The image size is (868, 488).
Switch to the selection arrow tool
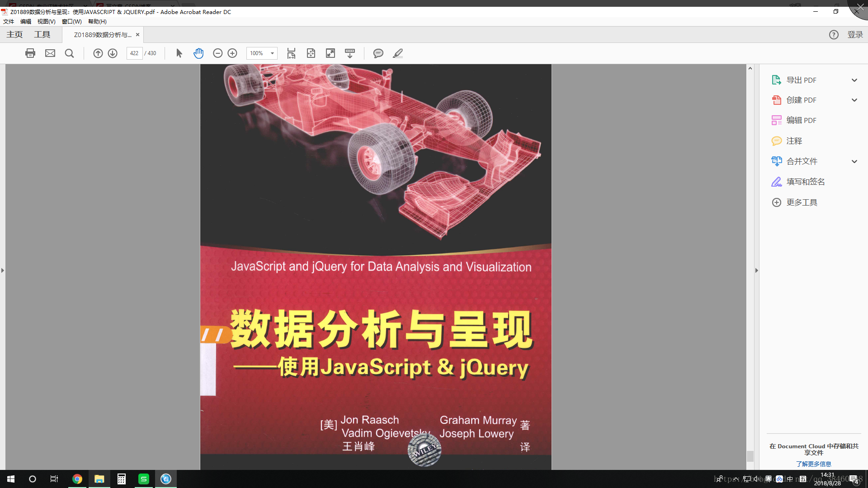coord(179,53)
